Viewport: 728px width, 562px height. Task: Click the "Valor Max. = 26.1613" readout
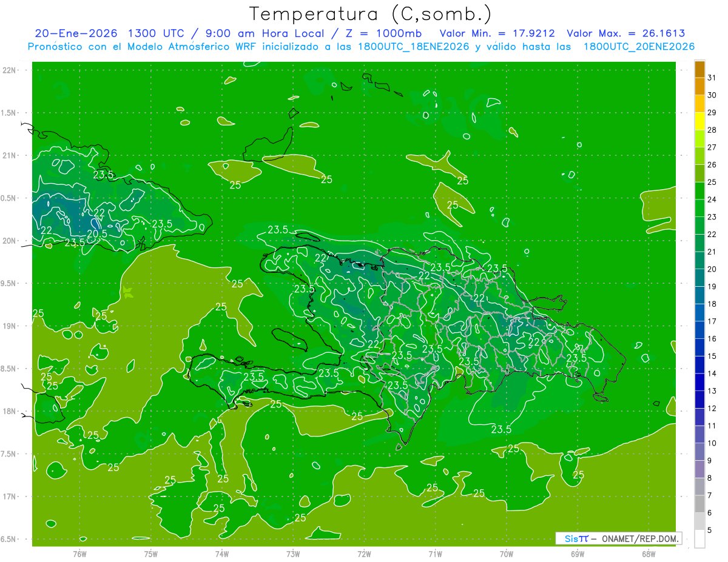pos(625,33)
